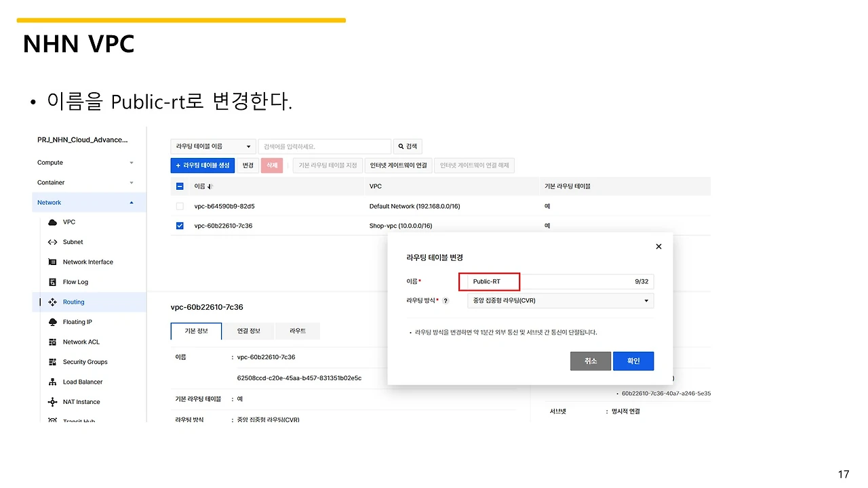Click the Network Interface icon
Screen dimensions: 868x488
point(52,262)
